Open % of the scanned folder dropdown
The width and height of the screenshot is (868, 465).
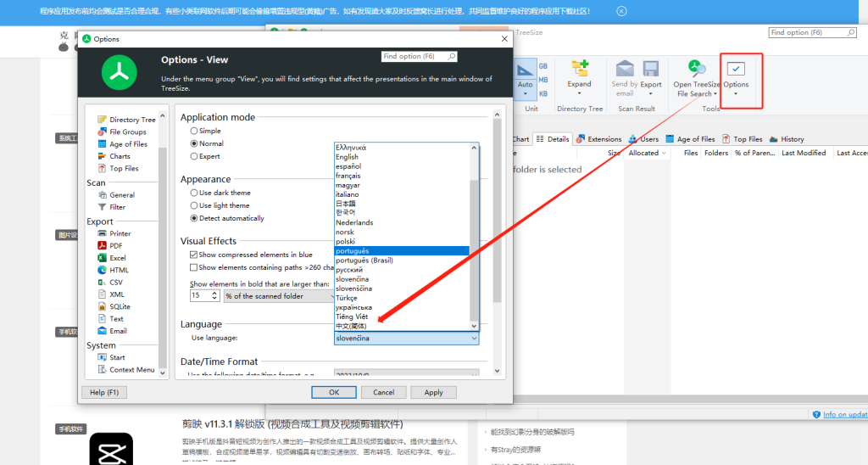(x=279, y=296)
